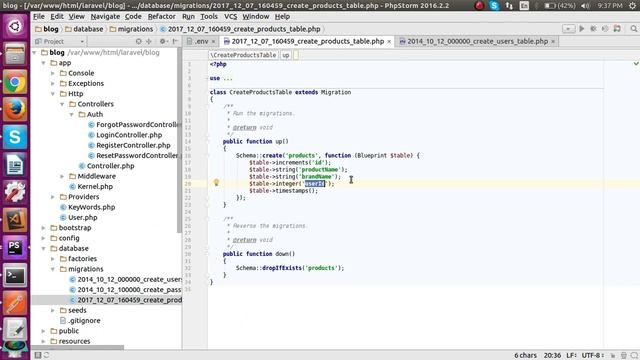Open the system settings gear in tray
The width and height of the screenshot is (640, 360).
coord(632,6)
